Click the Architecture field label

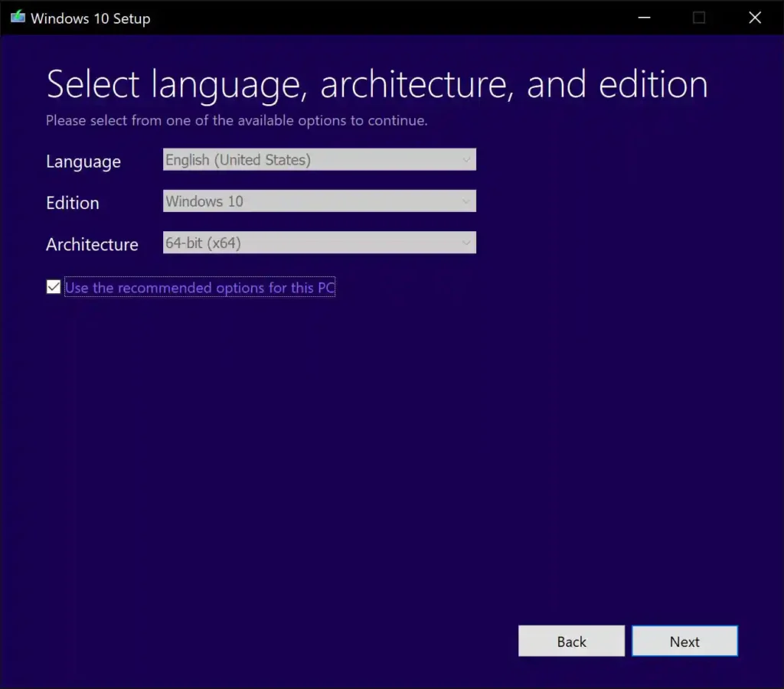pos(92,244)
